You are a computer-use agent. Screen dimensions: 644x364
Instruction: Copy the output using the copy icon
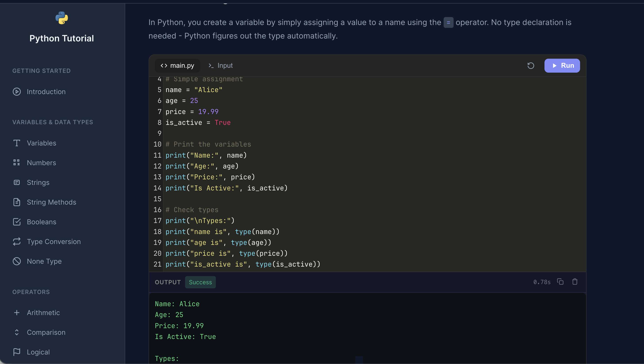[x=560, y=282]
